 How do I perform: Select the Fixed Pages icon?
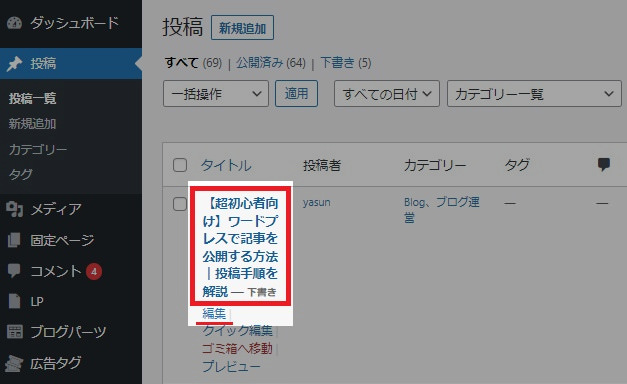pyautogui.click(x=14, y=240)
